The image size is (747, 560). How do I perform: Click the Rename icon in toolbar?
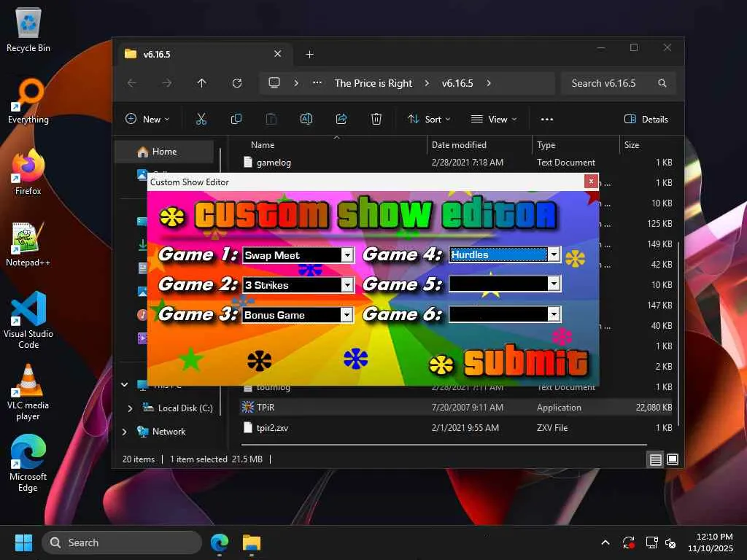coord(306,120)
